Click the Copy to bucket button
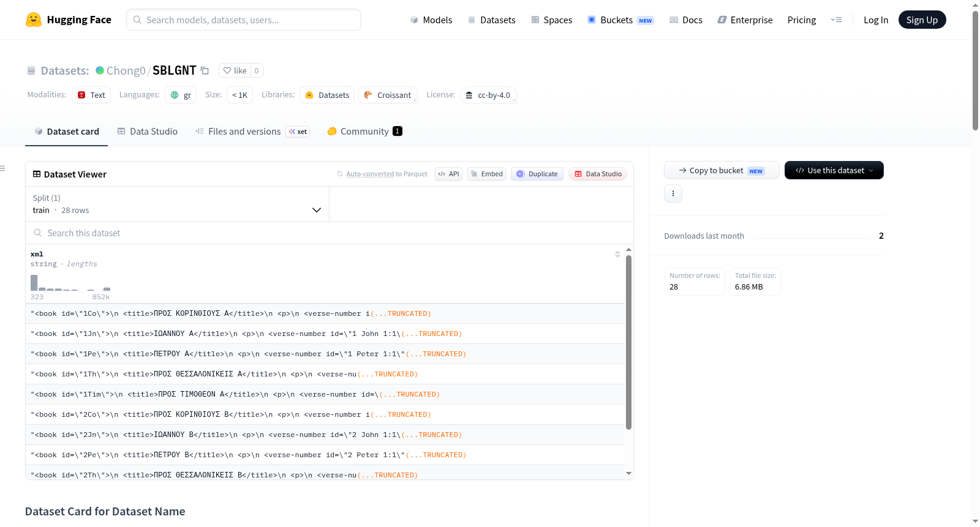 pyautogui.click(x=722, y=170)
